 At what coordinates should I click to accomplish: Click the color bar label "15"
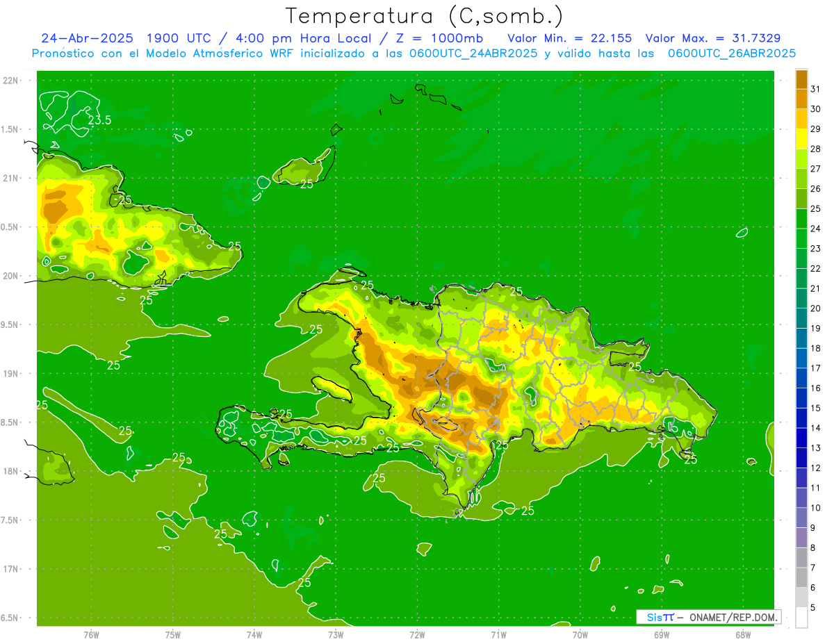click(x=816, y=408)
